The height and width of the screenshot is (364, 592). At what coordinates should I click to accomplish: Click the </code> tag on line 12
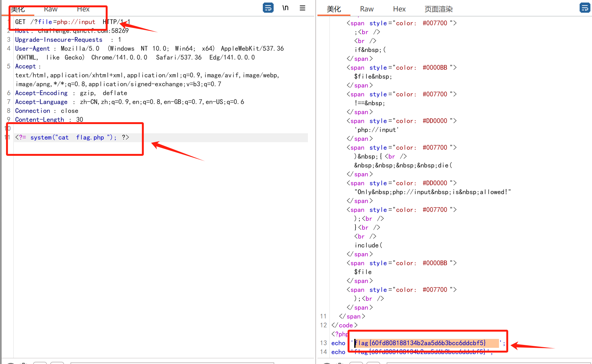click(x=344, y=325)
